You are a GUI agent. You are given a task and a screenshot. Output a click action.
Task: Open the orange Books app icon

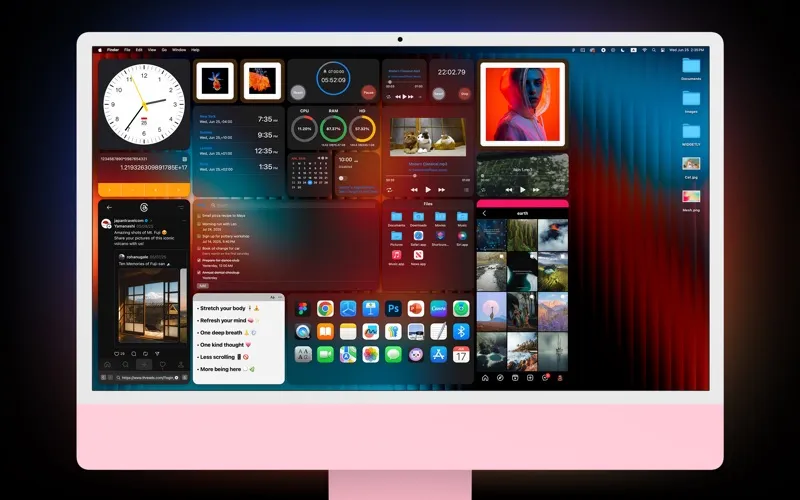325,332
